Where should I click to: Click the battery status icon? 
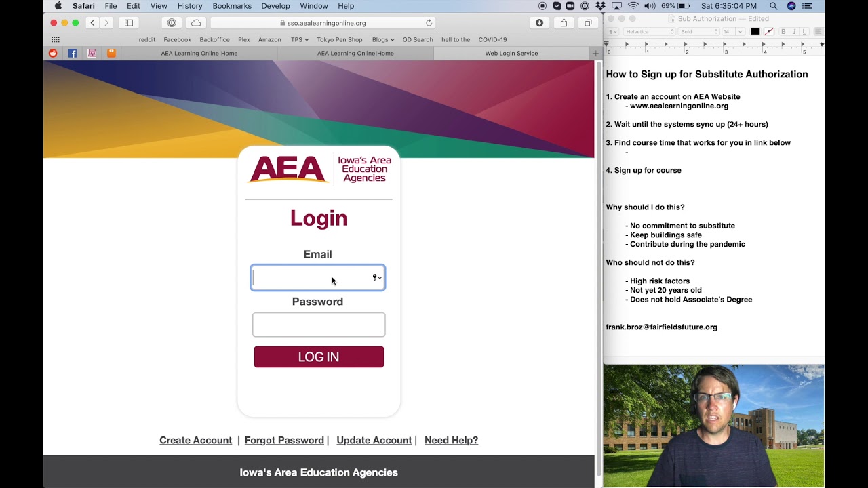tap(684, 6)
